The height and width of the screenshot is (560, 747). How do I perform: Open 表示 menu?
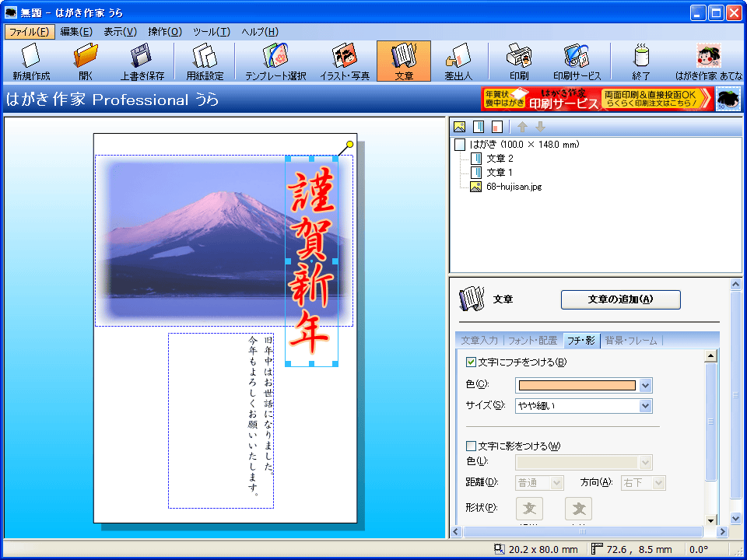tap(121, 32)
